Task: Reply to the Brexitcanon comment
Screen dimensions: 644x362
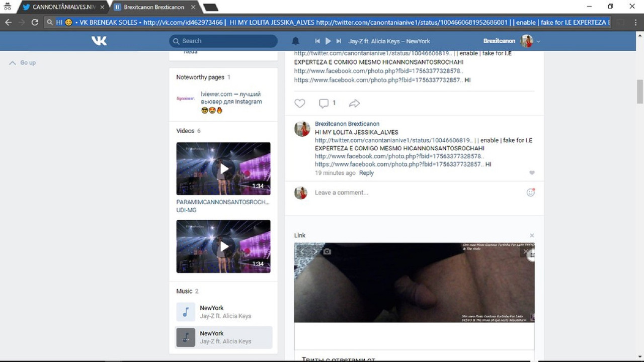Action: pyautogui.click(x=366, y=173)
